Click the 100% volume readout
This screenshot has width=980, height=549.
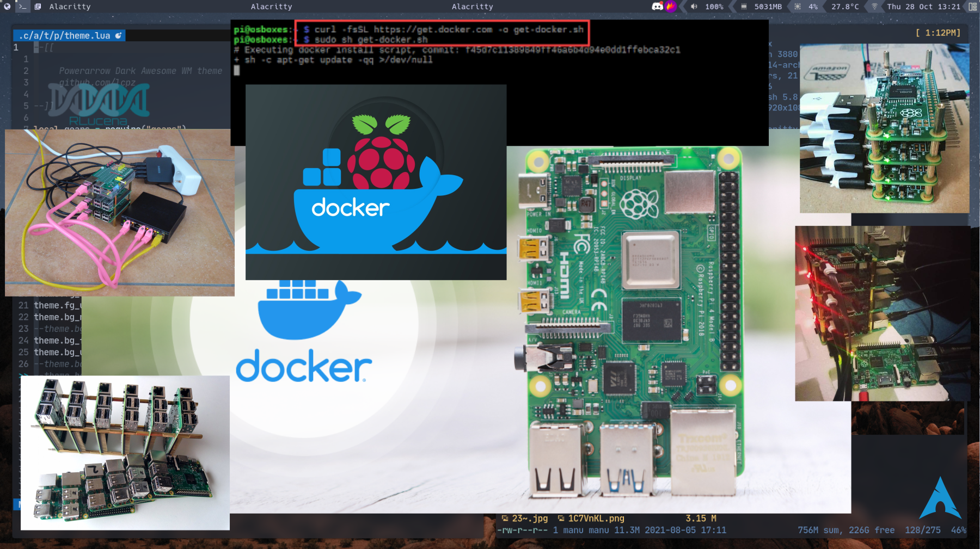pyautogui.click(x=714, y=7)
